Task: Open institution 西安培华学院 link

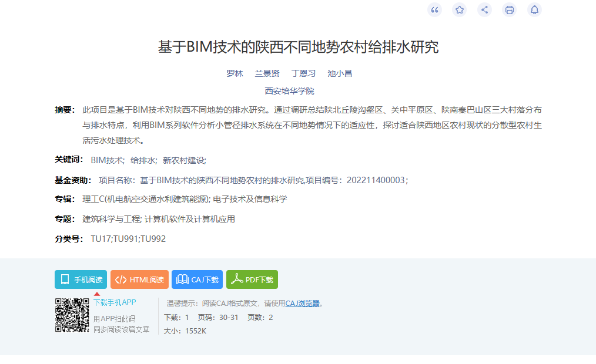Action: click(x=289, y=91)
